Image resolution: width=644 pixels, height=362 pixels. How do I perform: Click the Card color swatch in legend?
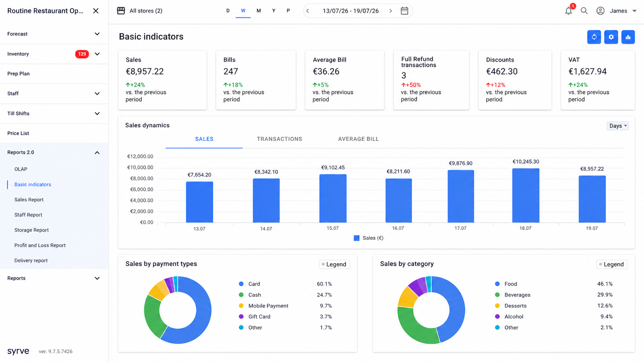click(x=241, y=284)
